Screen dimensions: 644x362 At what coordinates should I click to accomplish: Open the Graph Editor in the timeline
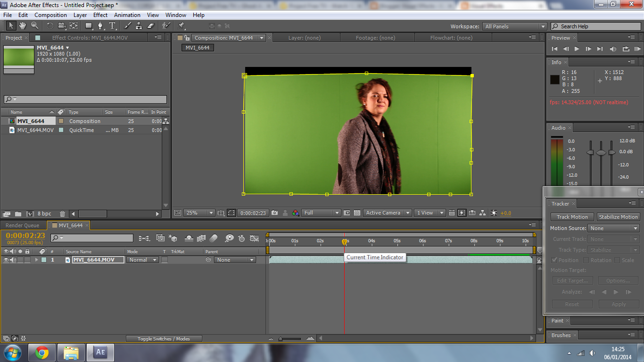254,238
